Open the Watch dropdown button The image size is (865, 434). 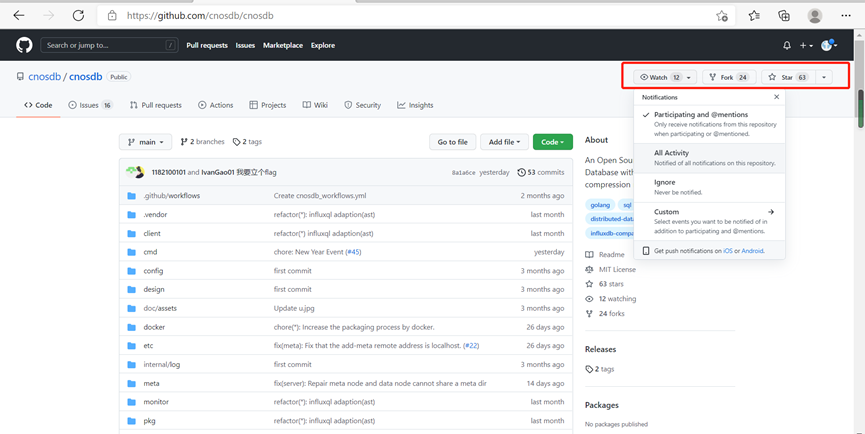[x=665, y=77]
